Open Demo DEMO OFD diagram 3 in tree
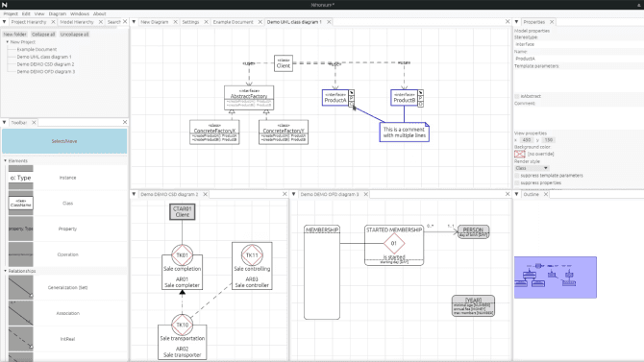This screenshot has width=644, height=362. pos(46,72)
